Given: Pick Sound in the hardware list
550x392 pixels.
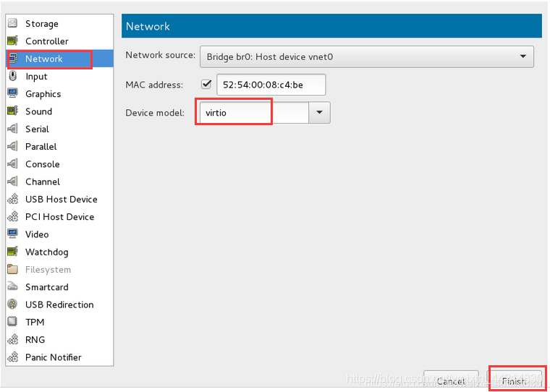Looking at the screenshot, I should 59,111.
